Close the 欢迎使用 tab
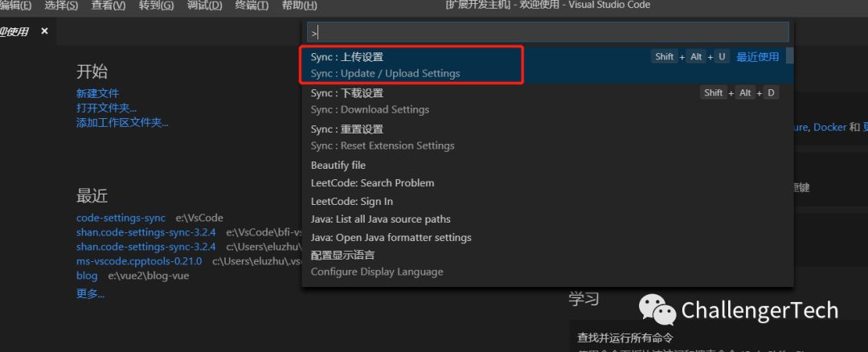The image size is (868, 352). (x=44, y=31)
